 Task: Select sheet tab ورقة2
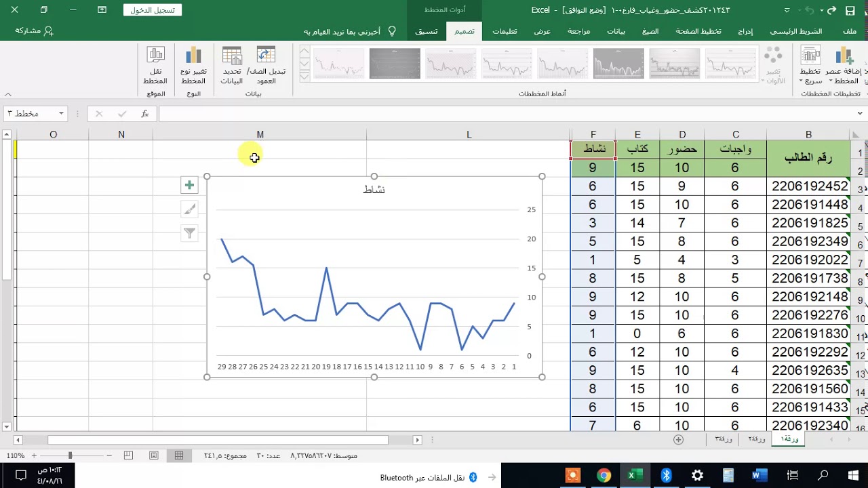point(756,439)
